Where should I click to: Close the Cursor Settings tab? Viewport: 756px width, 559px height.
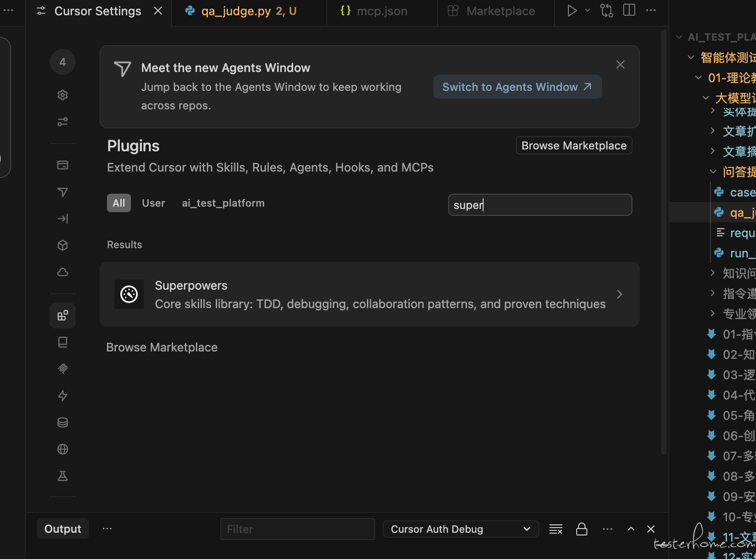pyautogui.click(x=158, y=11)
